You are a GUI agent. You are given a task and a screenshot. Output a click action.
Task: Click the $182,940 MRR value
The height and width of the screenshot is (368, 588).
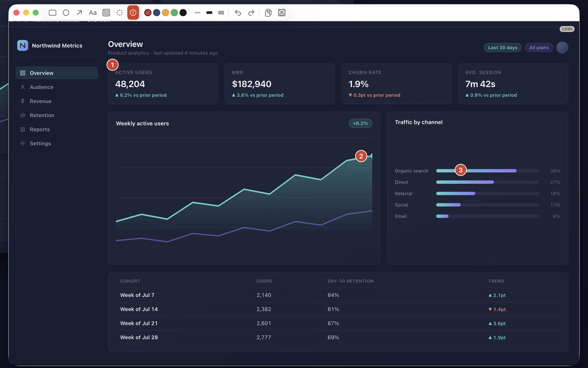252,84
